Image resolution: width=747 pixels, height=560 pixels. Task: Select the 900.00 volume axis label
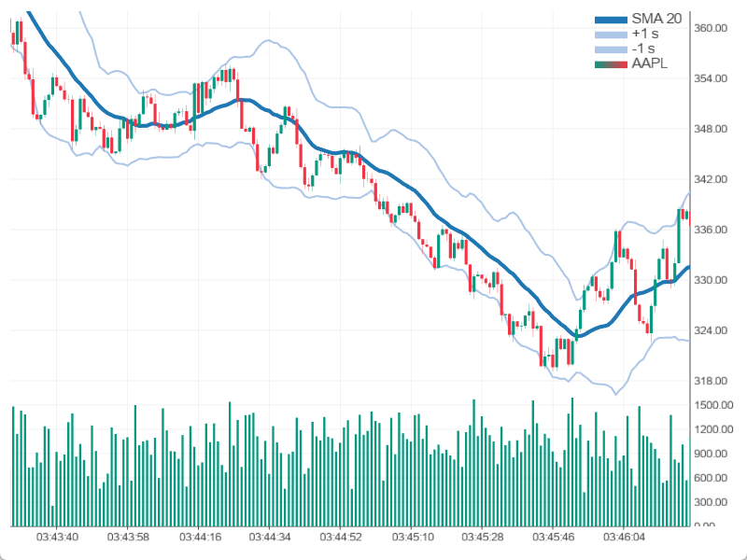click(x=712, y=454)
